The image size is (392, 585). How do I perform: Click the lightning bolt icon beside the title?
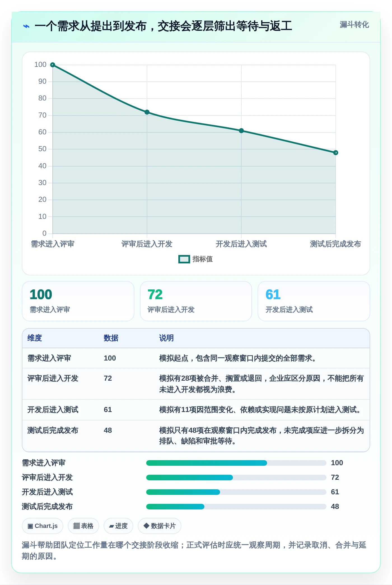coord(26,27)
